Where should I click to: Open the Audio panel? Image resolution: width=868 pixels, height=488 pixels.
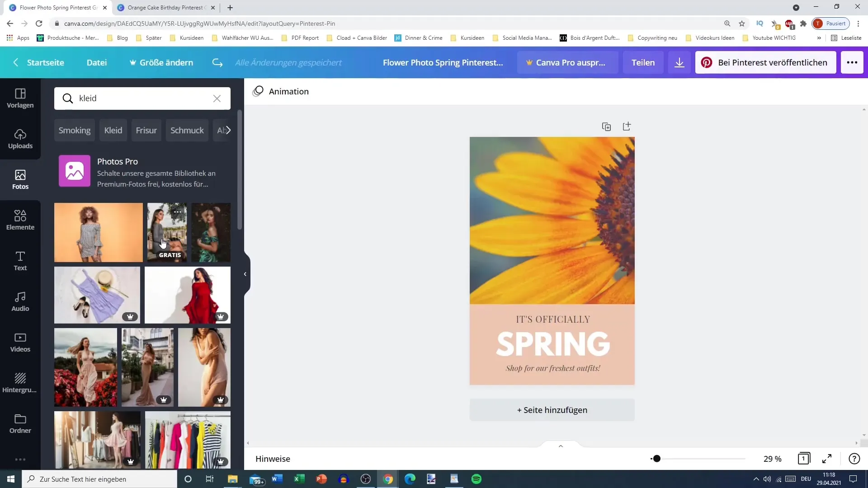coord(20,302)
